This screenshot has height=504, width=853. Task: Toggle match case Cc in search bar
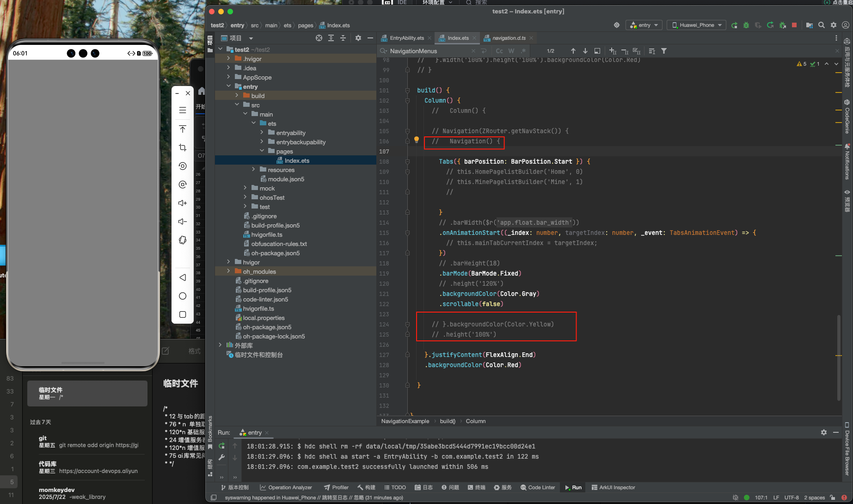(499, 51)
